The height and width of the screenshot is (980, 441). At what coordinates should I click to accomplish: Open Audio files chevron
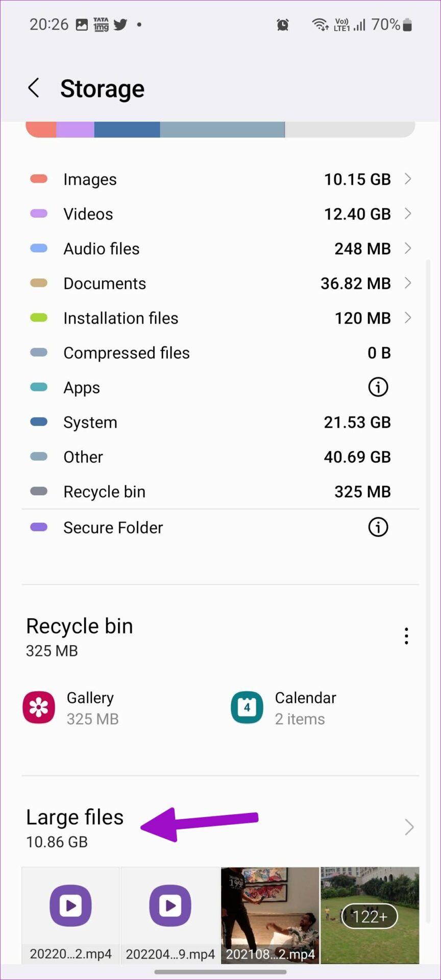click(407, 249)
